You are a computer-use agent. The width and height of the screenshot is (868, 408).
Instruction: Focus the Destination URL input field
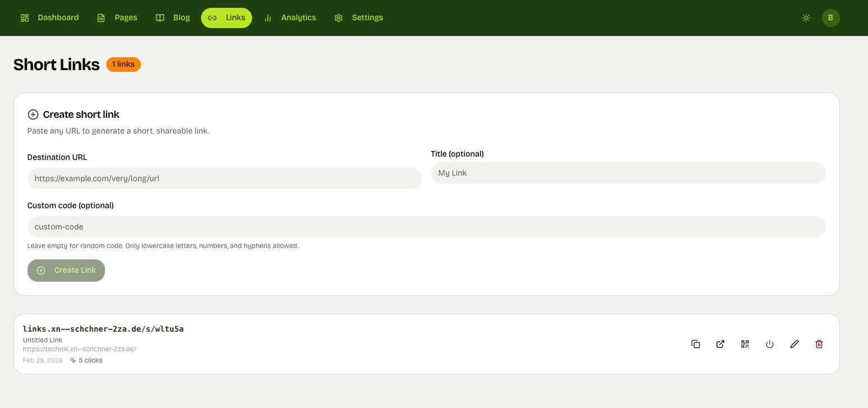(x=225, y=178)
